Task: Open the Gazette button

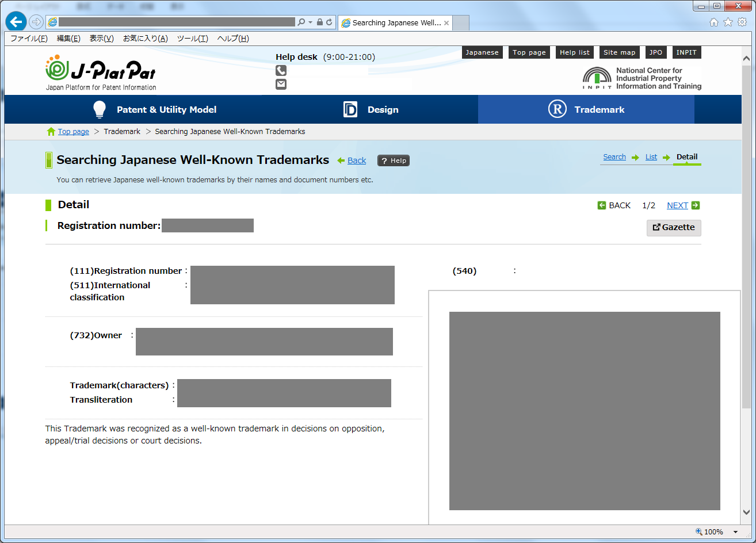Action: pyautogui.click(x=673, y=227)
